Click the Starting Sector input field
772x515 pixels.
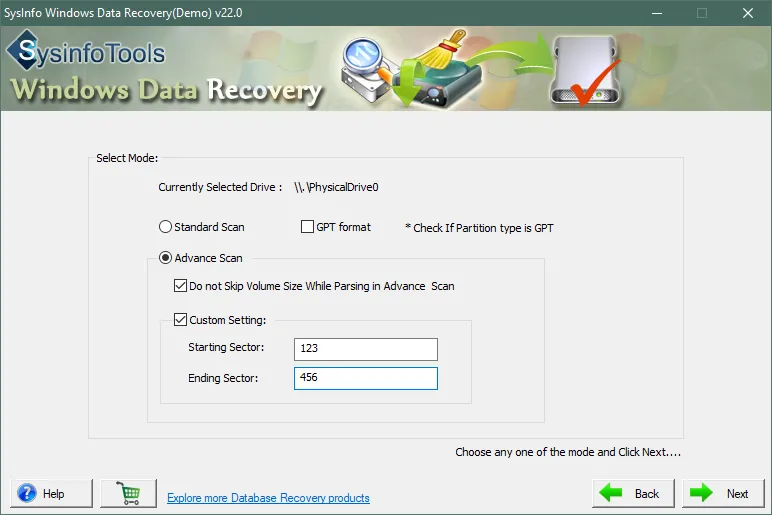click(x=365, y=349)
